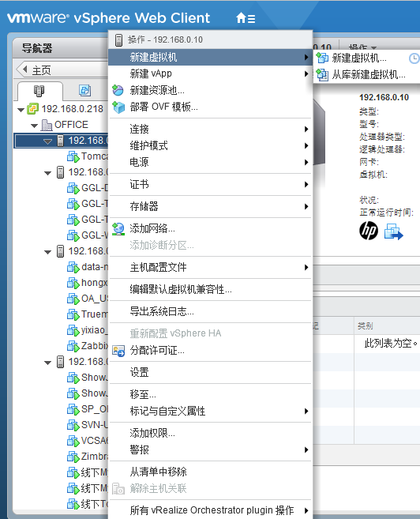This screenshot has height=519, width=420.
Task: Click the icon of the first GGL virtual machine
Action: click(x=73, y=188)
